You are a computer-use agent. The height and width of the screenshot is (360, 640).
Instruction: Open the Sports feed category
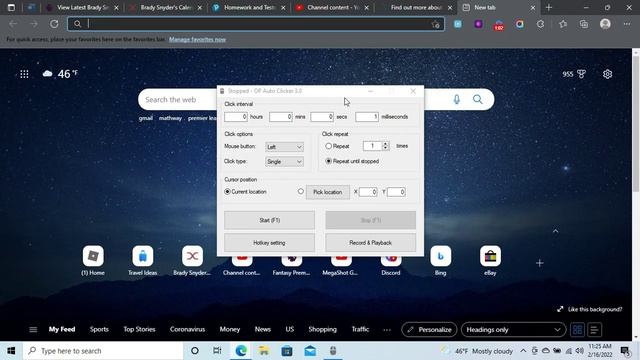tap(99, 329)
